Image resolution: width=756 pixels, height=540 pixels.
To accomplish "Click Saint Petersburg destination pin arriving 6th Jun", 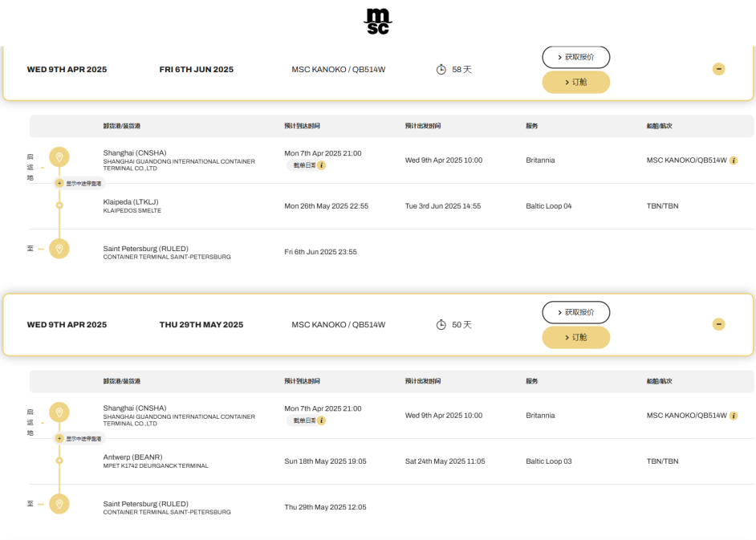I will tap(59, 249).
